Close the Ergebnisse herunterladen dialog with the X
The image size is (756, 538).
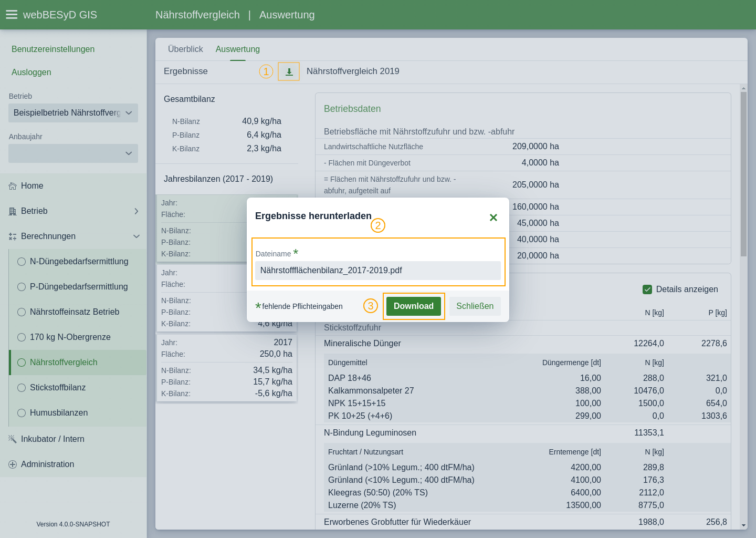click(493, 218)
